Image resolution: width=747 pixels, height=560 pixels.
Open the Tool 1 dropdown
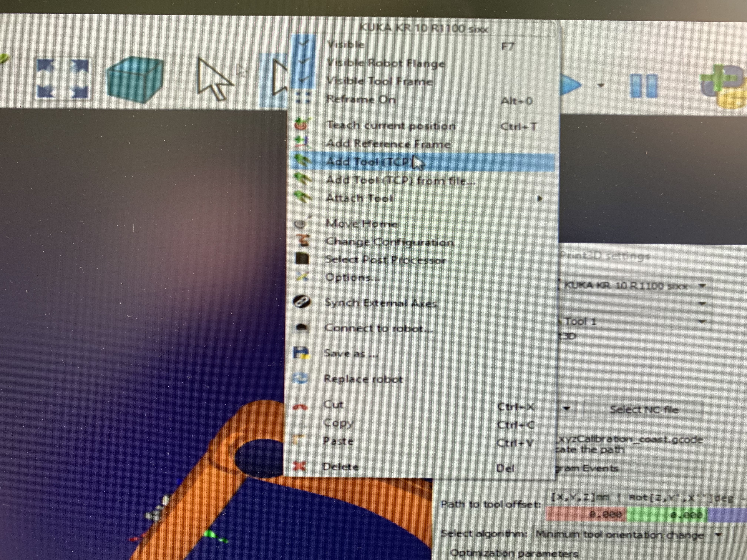pyautogui.click(x=635, y=321)
